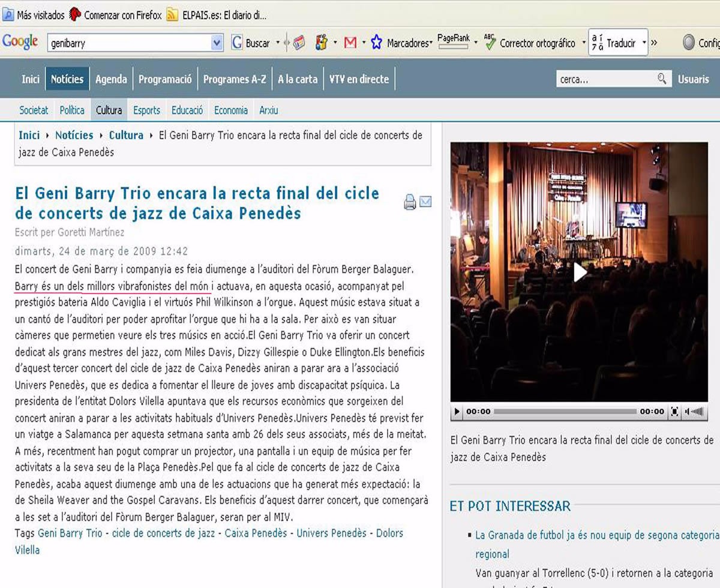The width and height of the screenshot is (720, 588).
Task: Click the Gmail icon in Google toolbar
Action: click(350, 43)
